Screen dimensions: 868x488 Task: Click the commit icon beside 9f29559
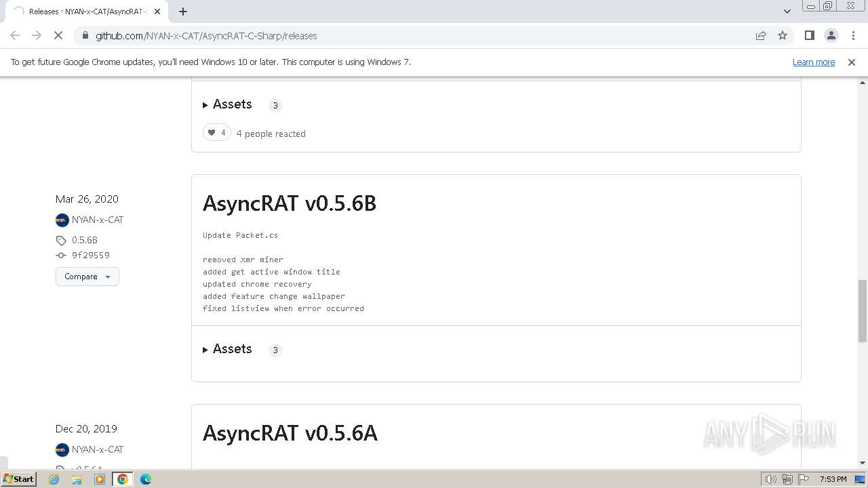tap(61, 256)
